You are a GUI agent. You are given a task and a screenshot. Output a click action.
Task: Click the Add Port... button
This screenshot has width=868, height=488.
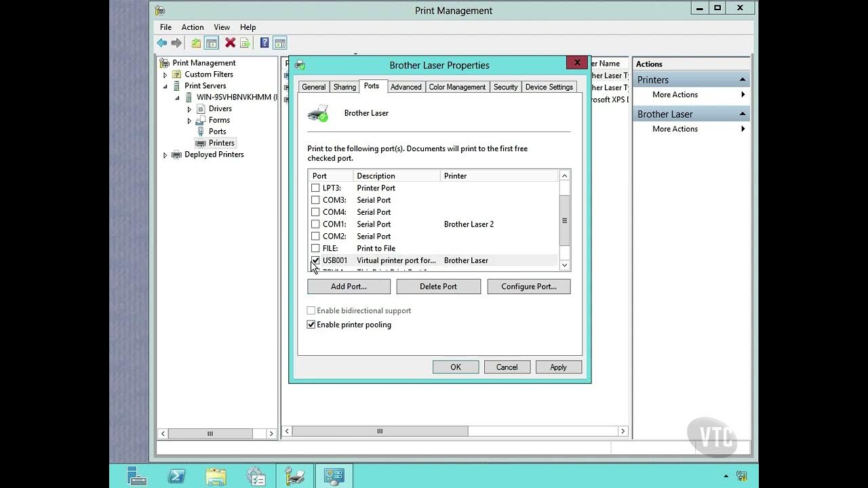[349, 287]
